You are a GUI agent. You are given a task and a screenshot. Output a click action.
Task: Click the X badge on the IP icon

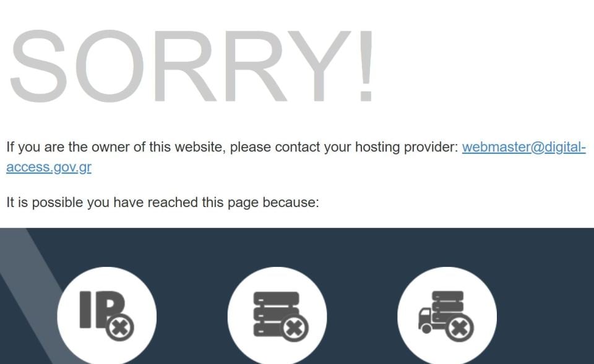(x=120, y=327)
